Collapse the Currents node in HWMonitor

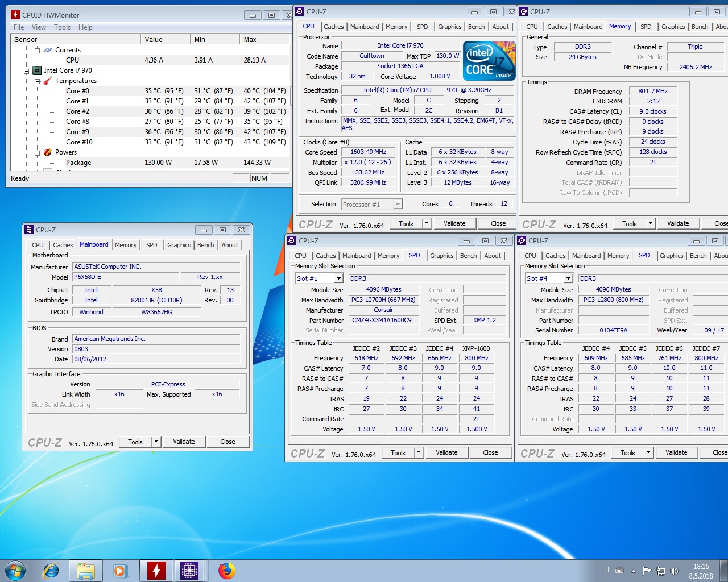pos(37,50)
